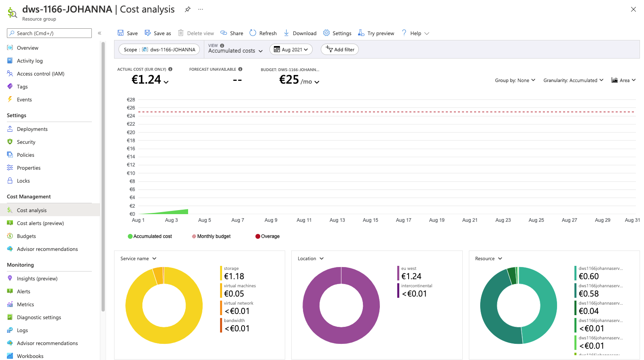Click the Save as icon
This screenshot has width=644, height=360.
pyautogui.click(x=148, y=33)
